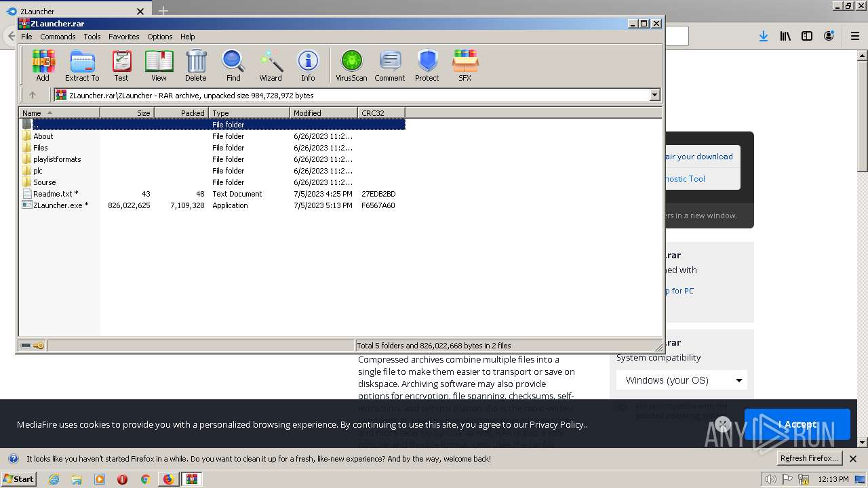Click the Refresh Firefox button
This screenshot has width=868, height=488.
(x=809, y=459)
